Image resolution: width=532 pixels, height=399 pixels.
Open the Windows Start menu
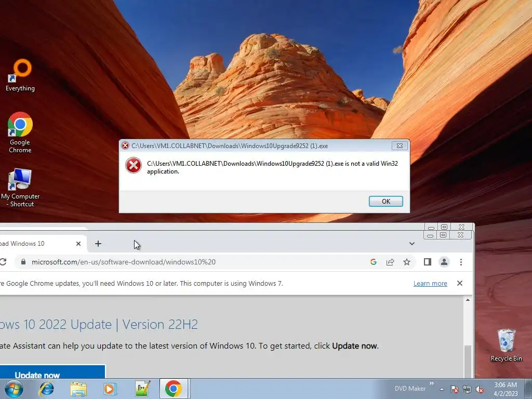click(14, 389)
